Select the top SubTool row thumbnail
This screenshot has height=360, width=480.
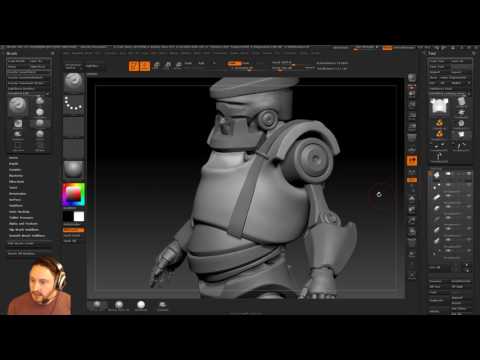click(x=437, y=175)
